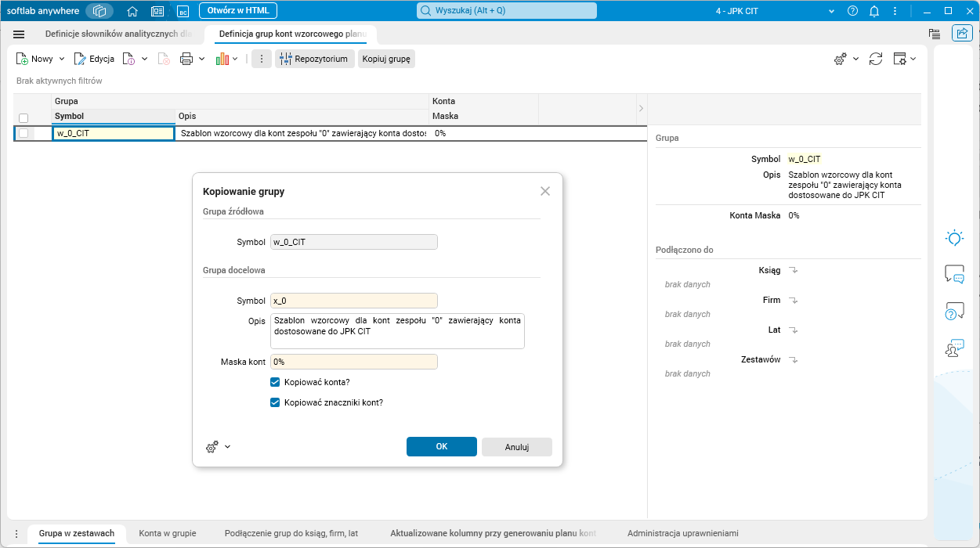The image size is (980, 548).
Task: Click the dialog gears settings icon
Action: tap(212, 447)
